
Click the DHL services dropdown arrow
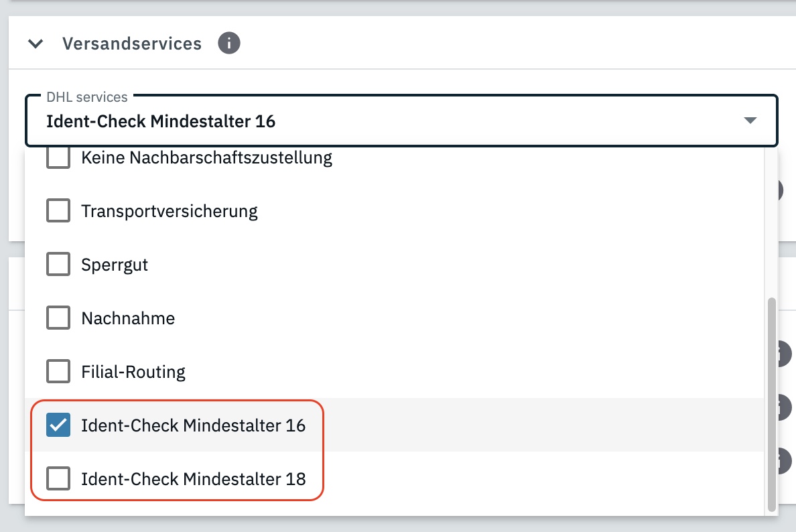coord(750,121)
